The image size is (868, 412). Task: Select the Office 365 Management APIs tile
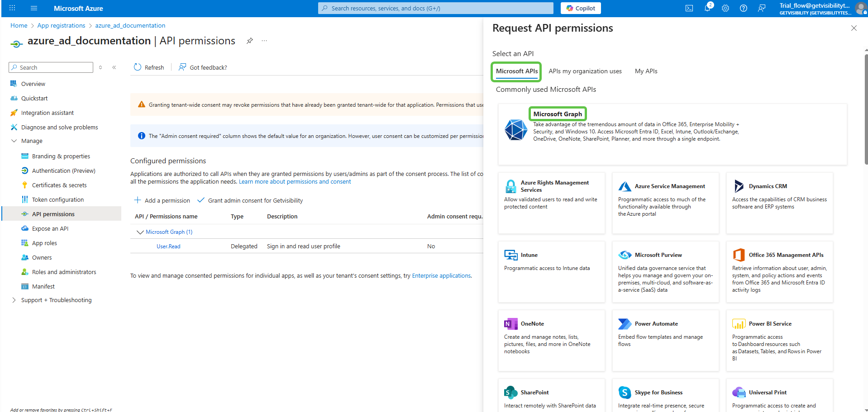pyautogui.click(x=779, y=272)
